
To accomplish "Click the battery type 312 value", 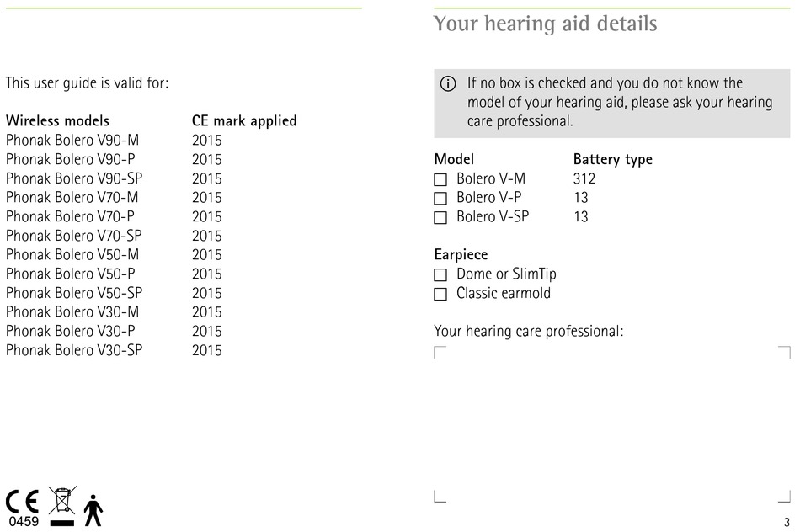I will coord(584,178).
